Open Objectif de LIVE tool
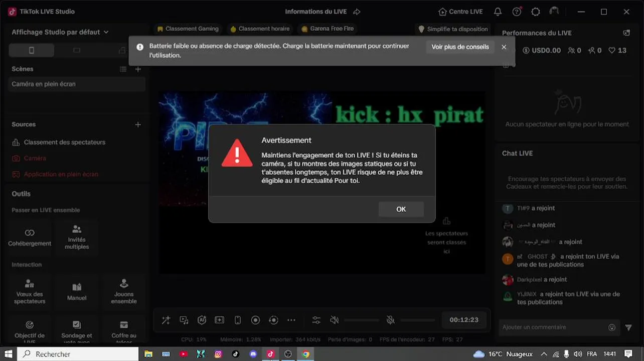 30,331
